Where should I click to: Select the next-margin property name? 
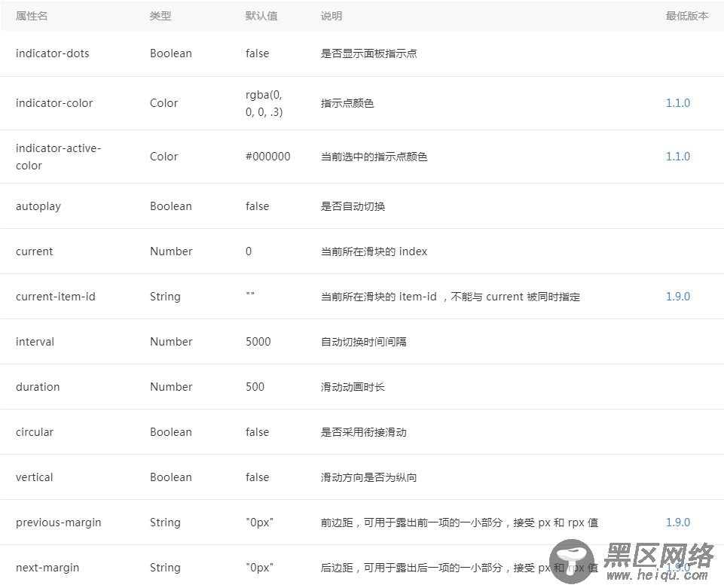point(47,568)
